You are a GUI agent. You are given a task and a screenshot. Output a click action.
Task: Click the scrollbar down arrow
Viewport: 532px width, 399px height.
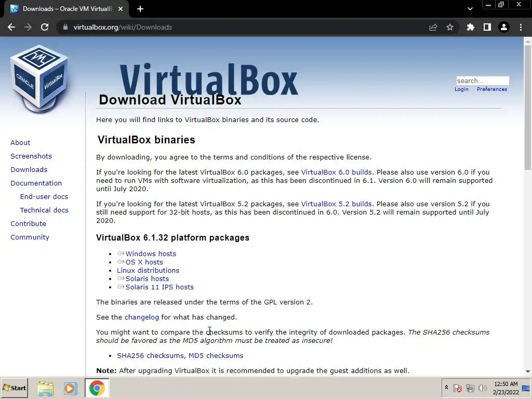point(528,372)
